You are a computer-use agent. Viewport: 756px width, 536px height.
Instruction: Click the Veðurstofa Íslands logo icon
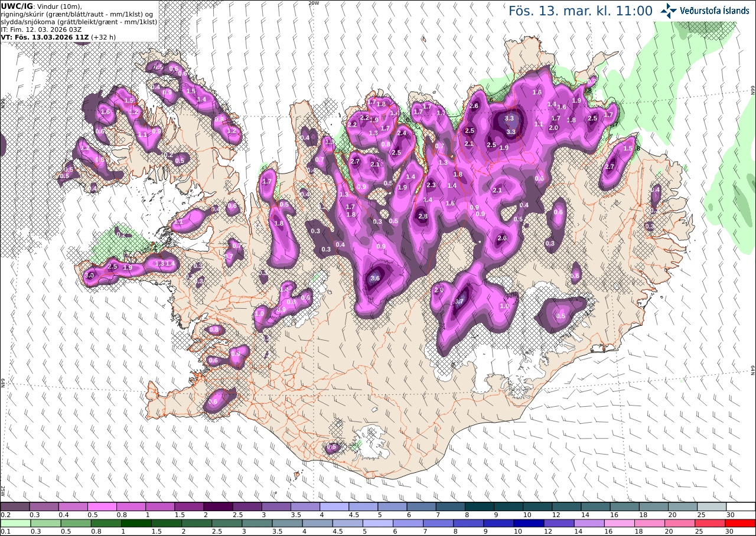point(669,11)
